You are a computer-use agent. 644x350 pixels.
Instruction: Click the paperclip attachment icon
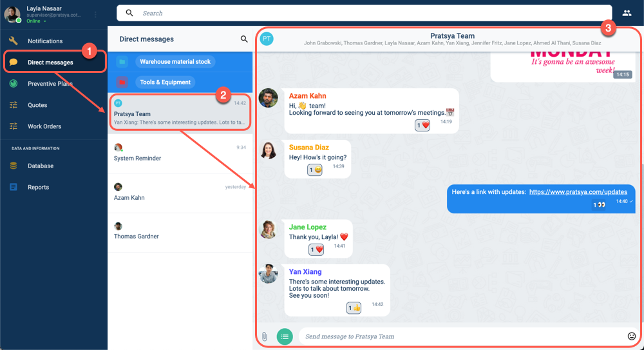(x=265, y=336)
